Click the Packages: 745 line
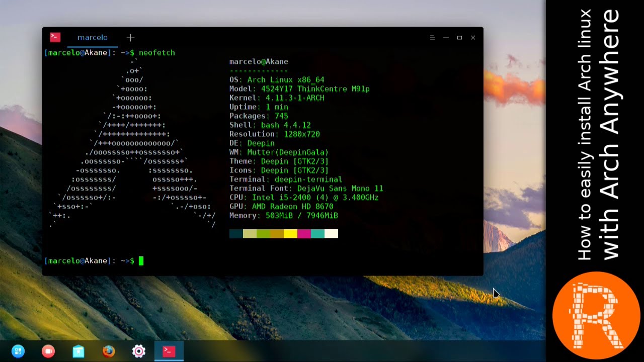Image resolution: width=644 pixels, height=362 pixels. 259,116
